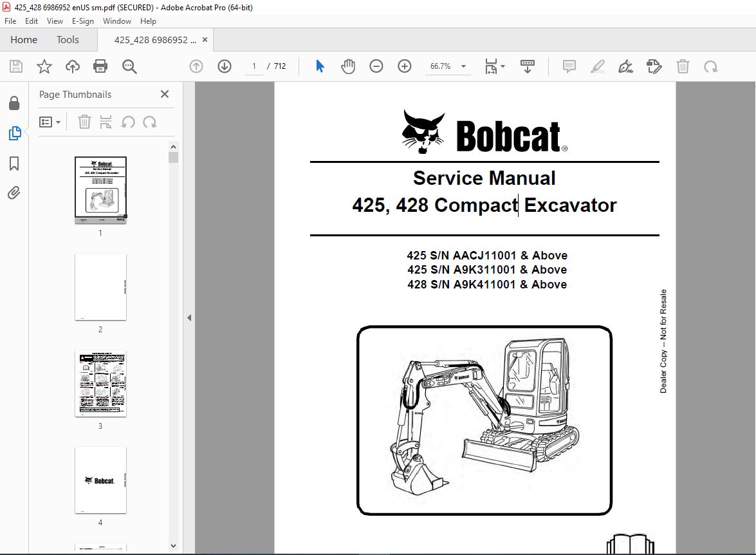Open the File menu
Image resolution: width=756 pixels, height=555 pixels.
point(10,21)
